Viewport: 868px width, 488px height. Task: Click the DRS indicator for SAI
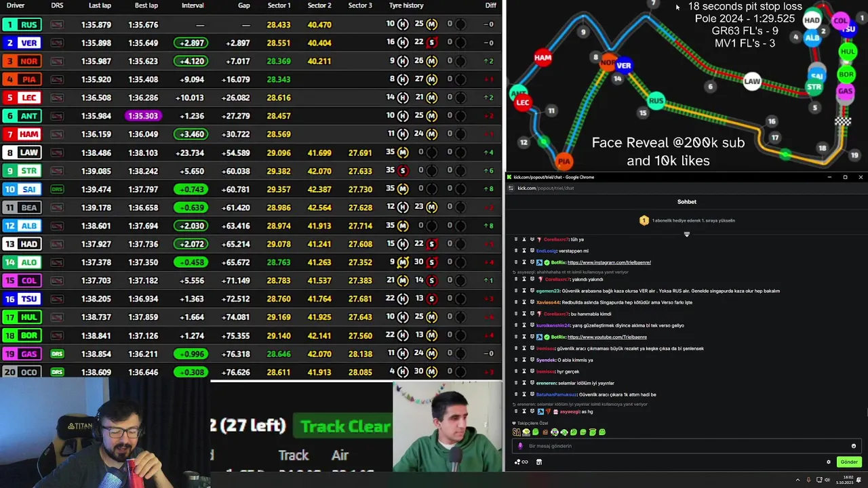57,189
